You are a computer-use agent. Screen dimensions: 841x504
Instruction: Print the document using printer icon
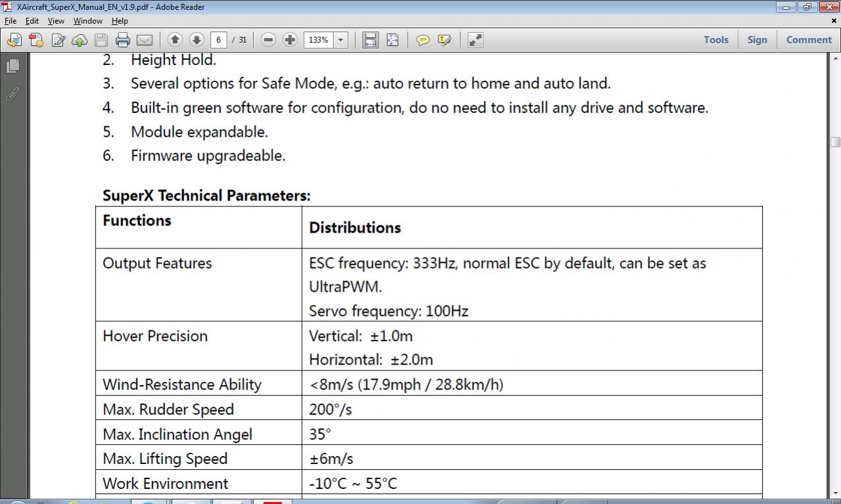pos(123,40)
